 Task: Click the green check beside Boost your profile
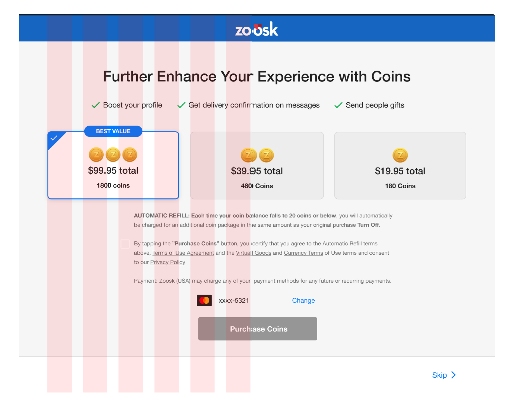coord(95,105)
